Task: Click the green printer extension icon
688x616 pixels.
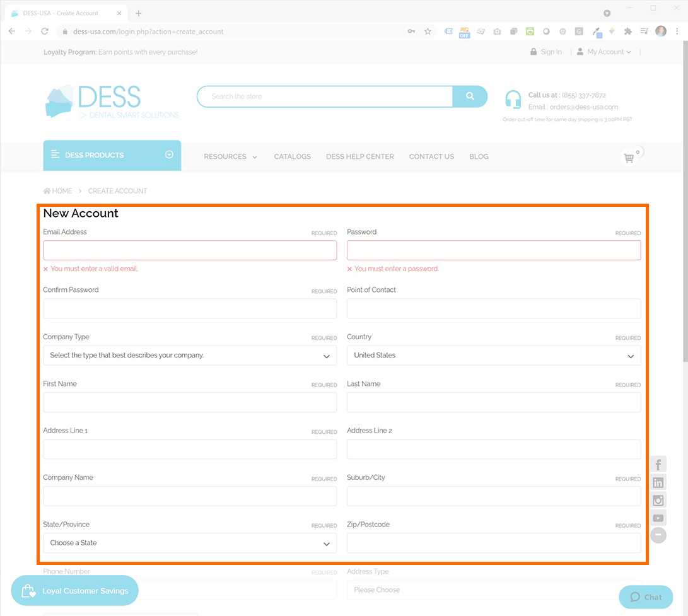Action: pos(530,31)
